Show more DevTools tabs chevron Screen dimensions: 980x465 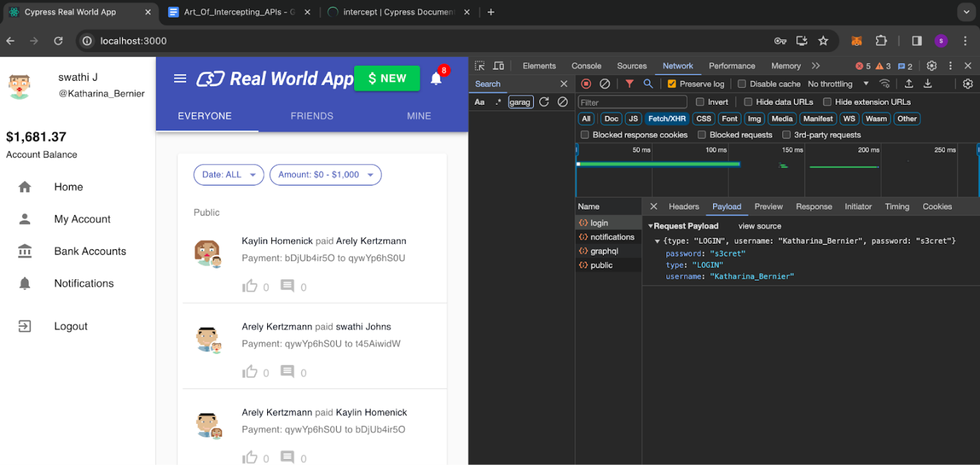(x=816, y=66)
